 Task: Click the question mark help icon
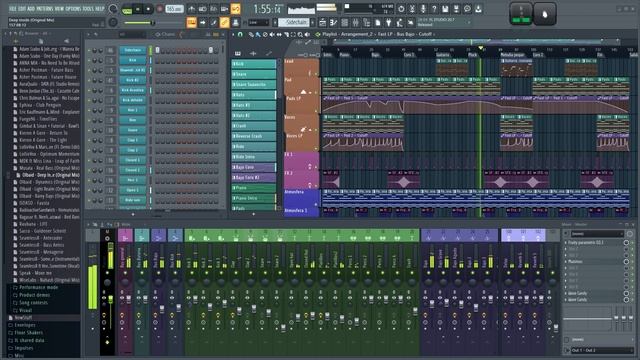coord(434,9)
